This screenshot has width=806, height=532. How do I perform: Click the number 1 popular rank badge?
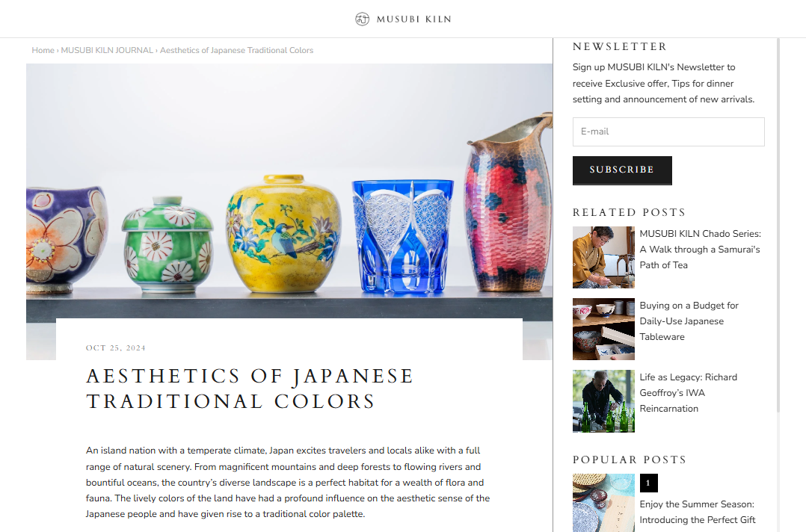(649, 483)
